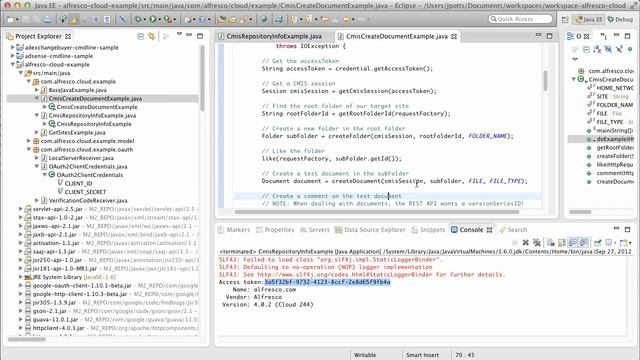Screen dimensions: 640x360
Task: Open the Project Explorer view menu triangle
Action: point(179,34)
